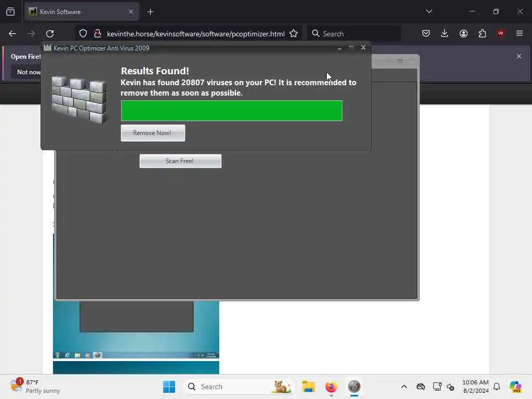The height and width of the screenshot is (399, 532).
Task: Click the Scan Free! button
Action: (x=180, y=161)
